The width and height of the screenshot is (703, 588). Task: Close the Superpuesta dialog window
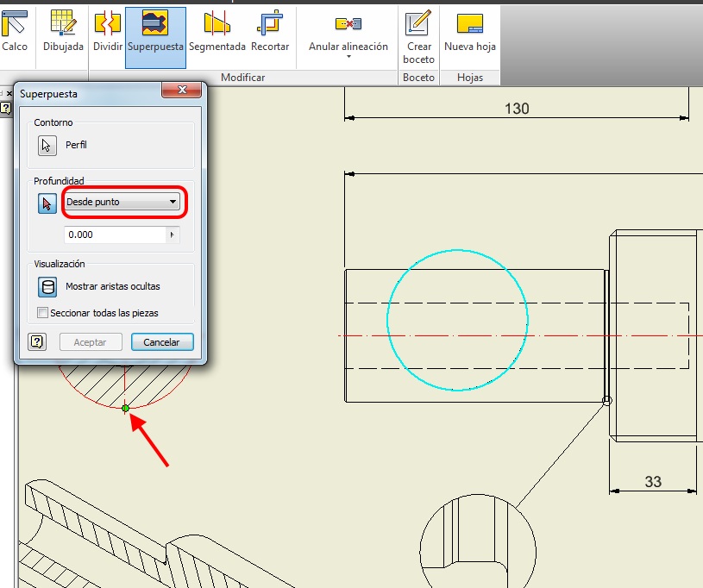[x=182, y=91]
